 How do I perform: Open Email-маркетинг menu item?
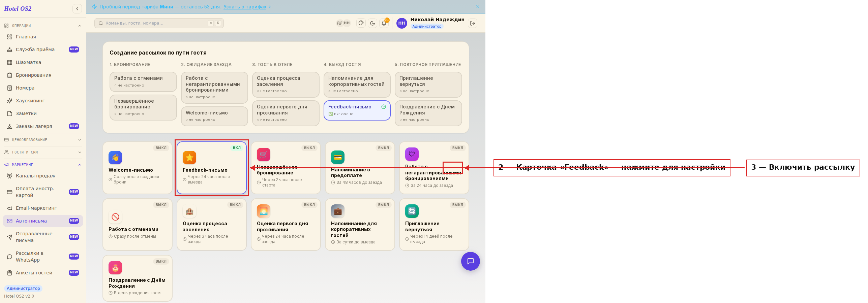[43, 208]
